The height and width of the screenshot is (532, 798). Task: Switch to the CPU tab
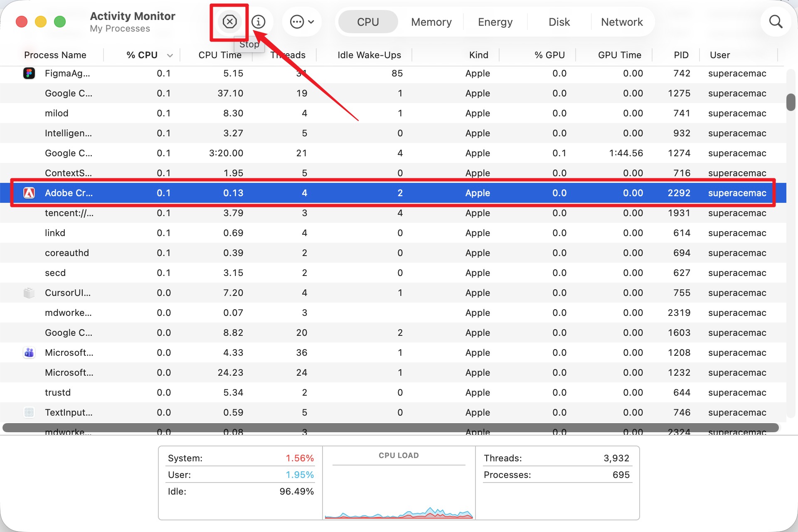[368, 22]
